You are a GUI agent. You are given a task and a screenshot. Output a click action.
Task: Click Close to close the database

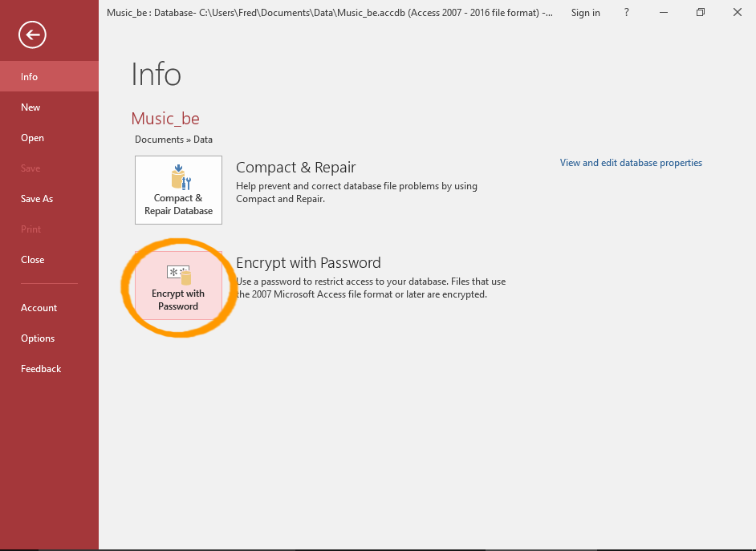(x=33, y=260)
